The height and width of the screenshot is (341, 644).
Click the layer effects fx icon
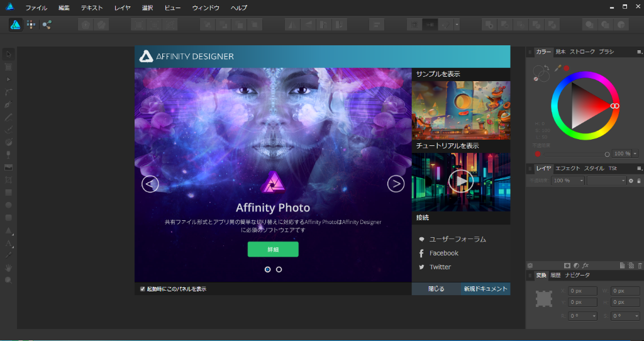click(585, 266)
